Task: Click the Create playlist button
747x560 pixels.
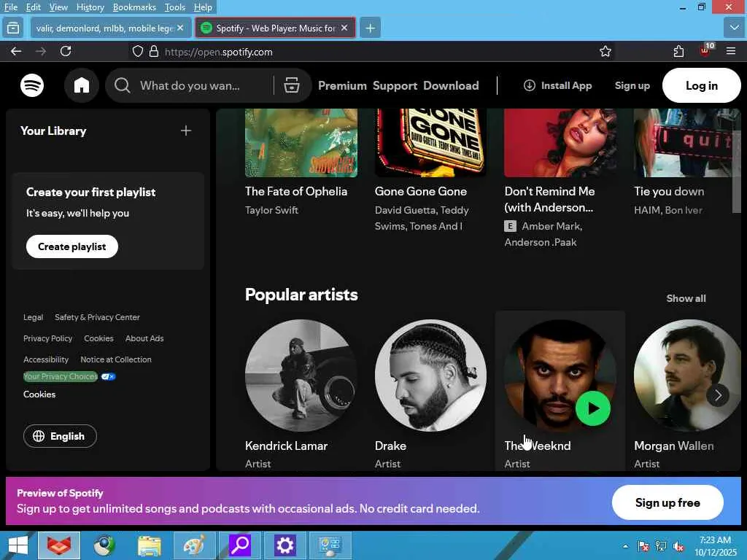Action: coord(72,246)
